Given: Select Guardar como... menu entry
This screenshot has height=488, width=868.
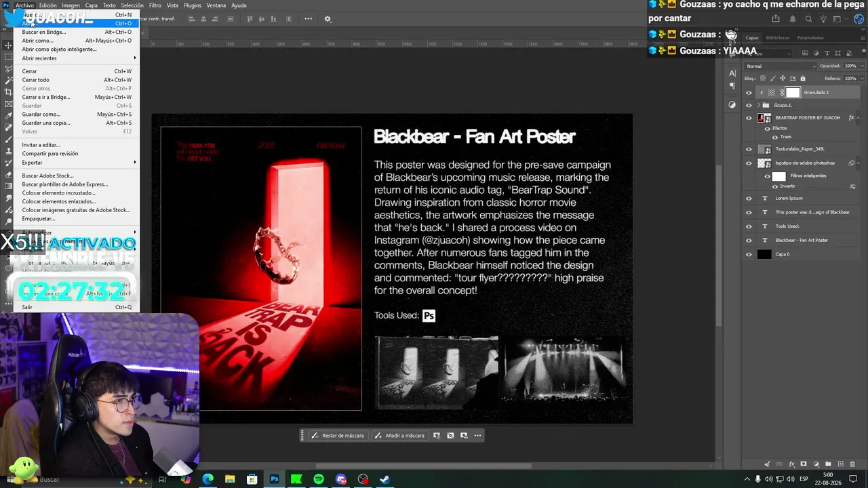Looking at the screenshot, I should click(x=78, y=115).
